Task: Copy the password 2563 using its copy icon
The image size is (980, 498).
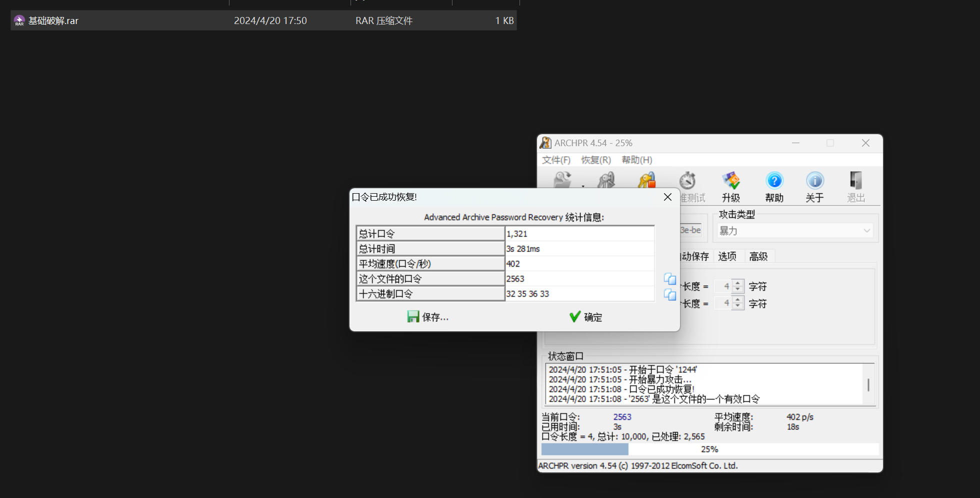Action: point(670,279)
